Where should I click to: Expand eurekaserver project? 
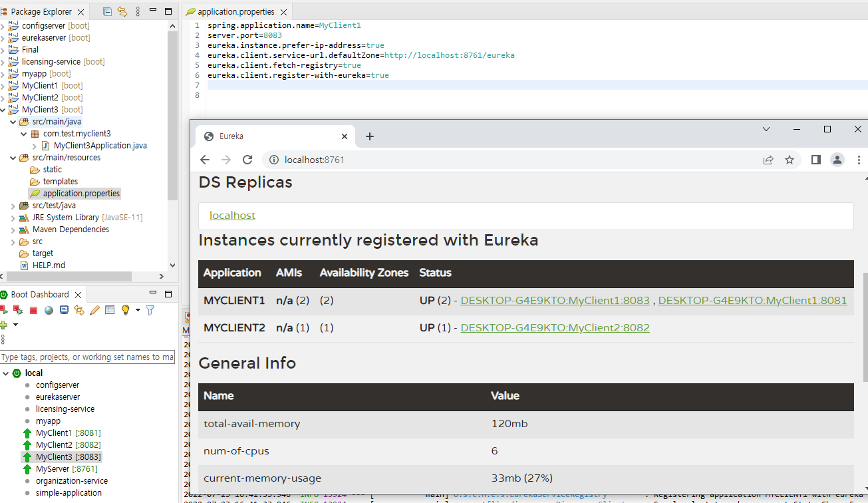point(3,38)
